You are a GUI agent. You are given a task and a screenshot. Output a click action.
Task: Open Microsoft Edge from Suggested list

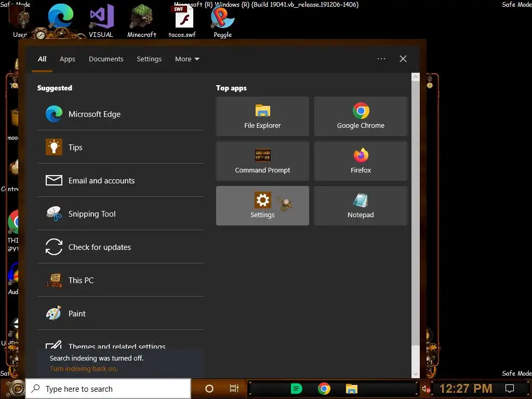(120, 114)
